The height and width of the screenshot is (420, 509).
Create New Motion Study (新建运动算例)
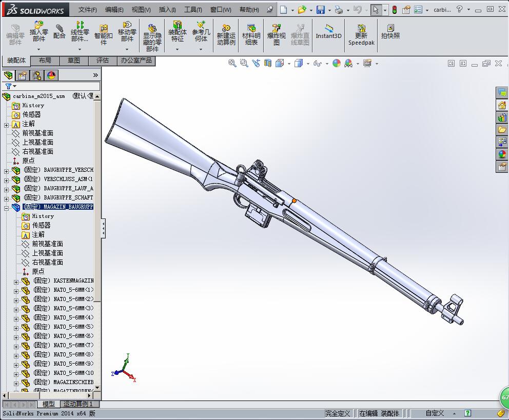(226, 34)
